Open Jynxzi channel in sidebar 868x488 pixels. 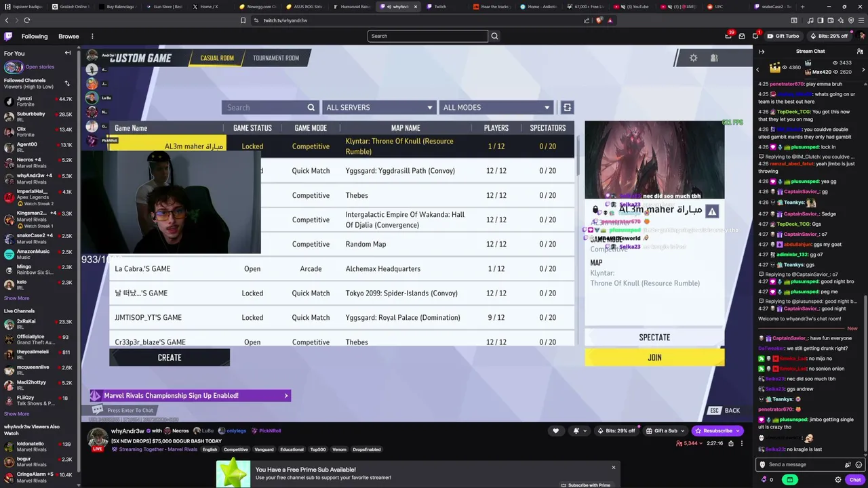pos(38,101)
